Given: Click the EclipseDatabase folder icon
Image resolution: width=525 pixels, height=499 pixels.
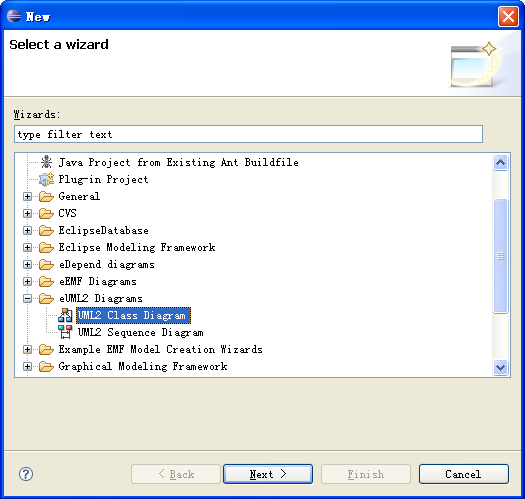Looking at the screenshot, I should (46, 230).
